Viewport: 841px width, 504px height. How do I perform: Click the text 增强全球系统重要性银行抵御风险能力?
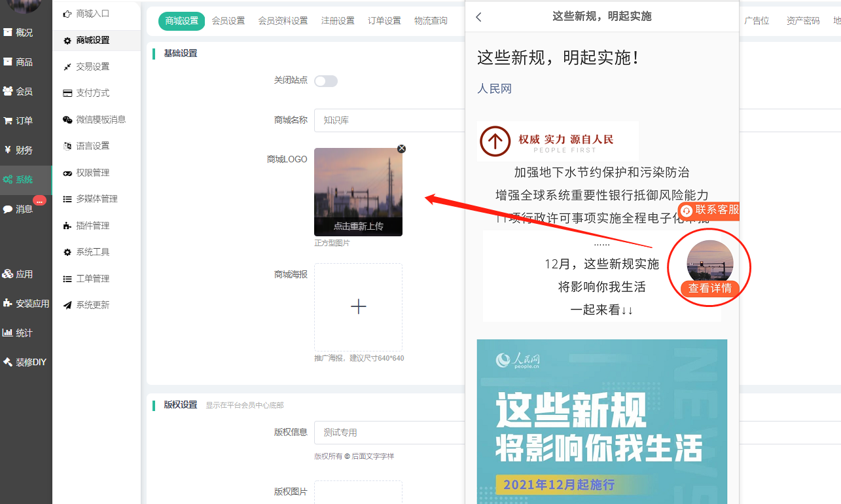tap(601, 195)
